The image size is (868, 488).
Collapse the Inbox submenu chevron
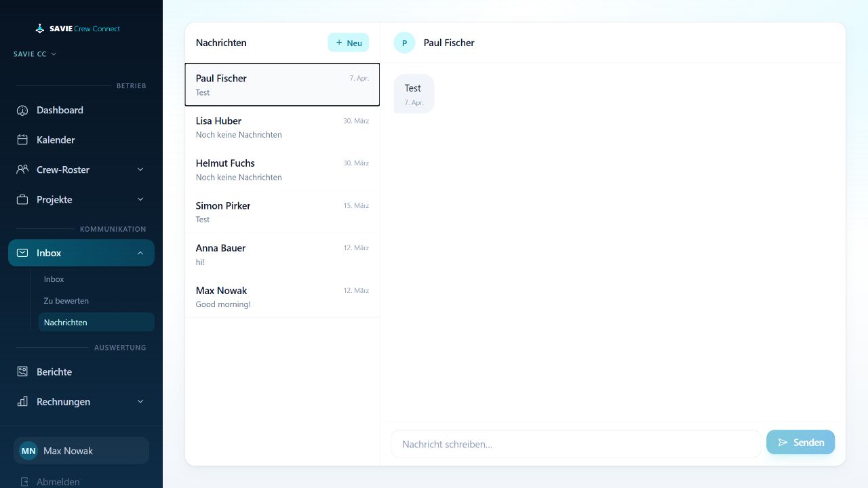[x=140, y=253]
